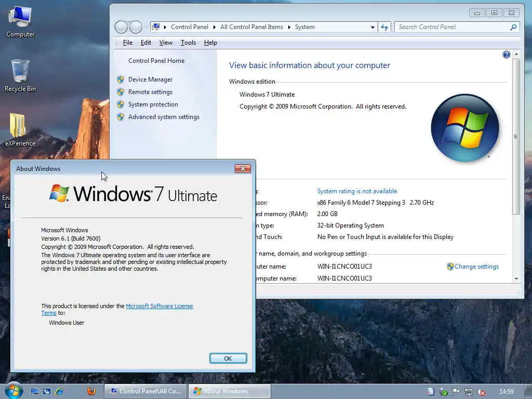
Task: Click Show Desktop quick launch icon
Action: [35, 391]
